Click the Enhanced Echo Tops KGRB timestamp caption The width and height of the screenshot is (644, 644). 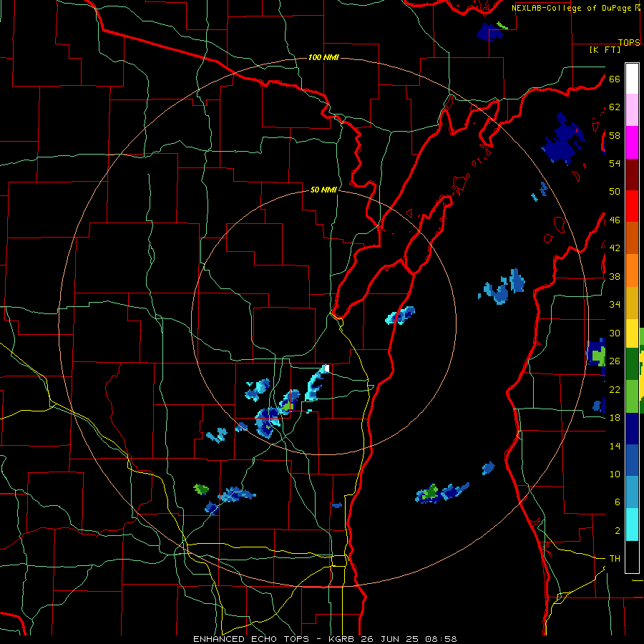click(325, 639)
